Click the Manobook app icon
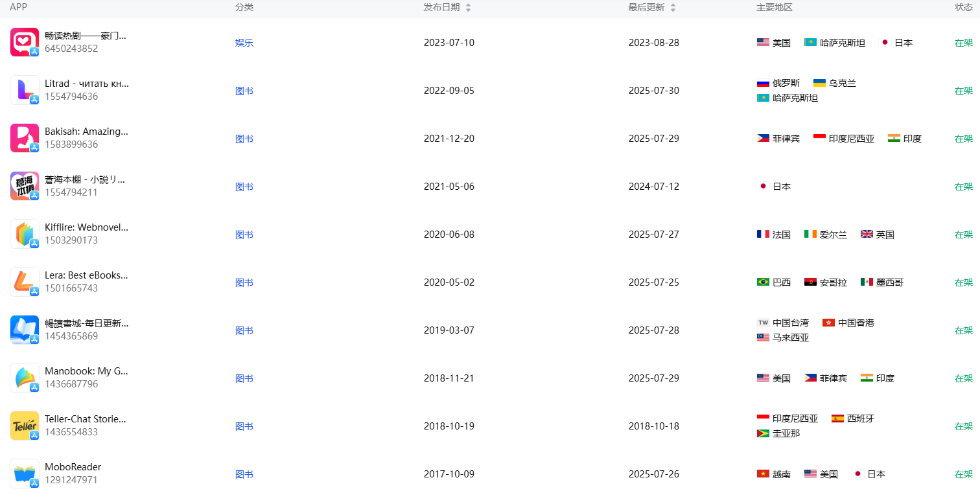Viewport: 980px width, 493px height. click(x=25, y=378)
